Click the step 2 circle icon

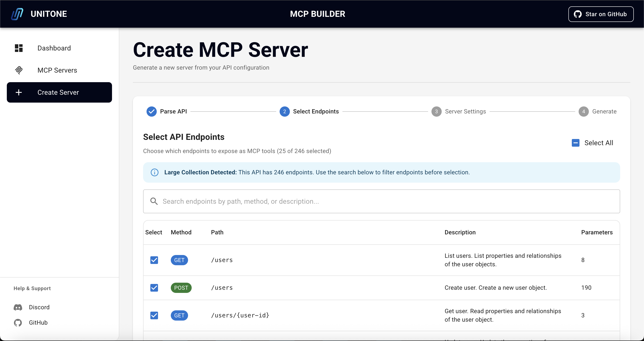coord(285,111)
